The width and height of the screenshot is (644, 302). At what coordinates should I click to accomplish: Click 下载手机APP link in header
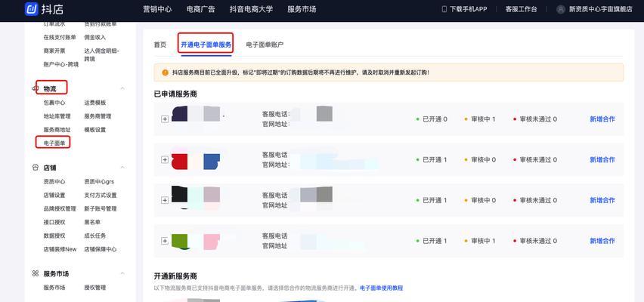(x=468, y=9)
